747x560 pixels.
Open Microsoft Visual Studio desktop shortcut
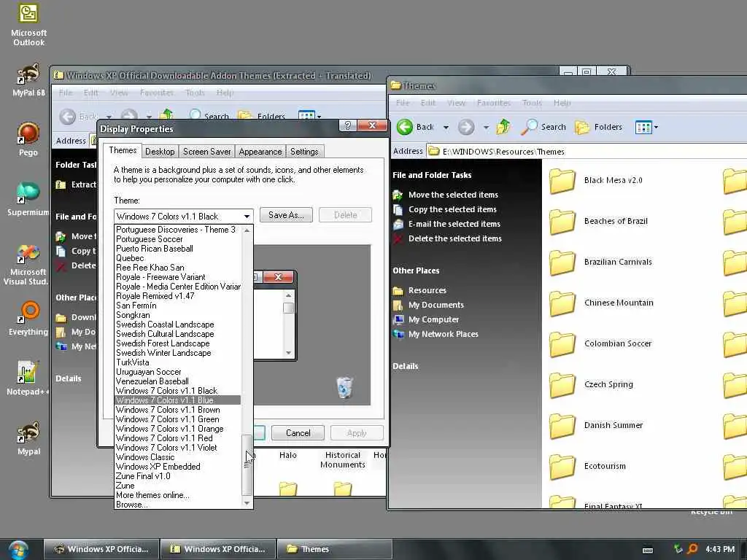point(28,265)
